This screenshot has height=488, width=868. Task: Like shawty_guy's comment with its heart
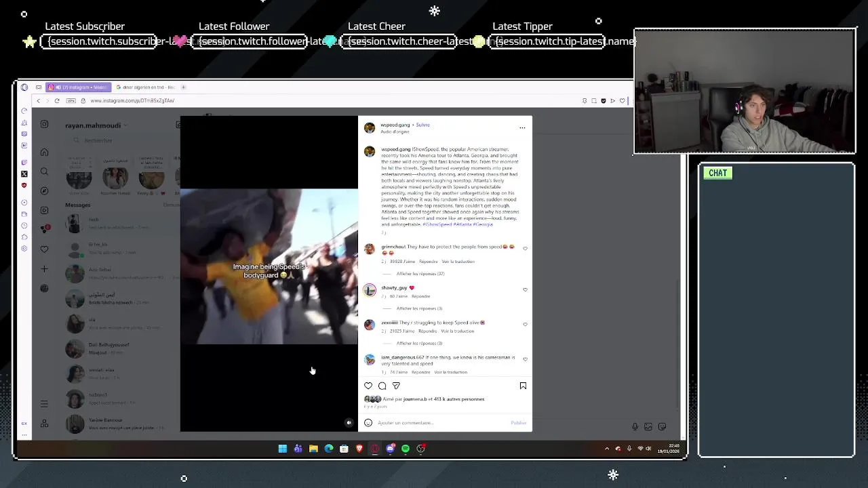point(525,290)
